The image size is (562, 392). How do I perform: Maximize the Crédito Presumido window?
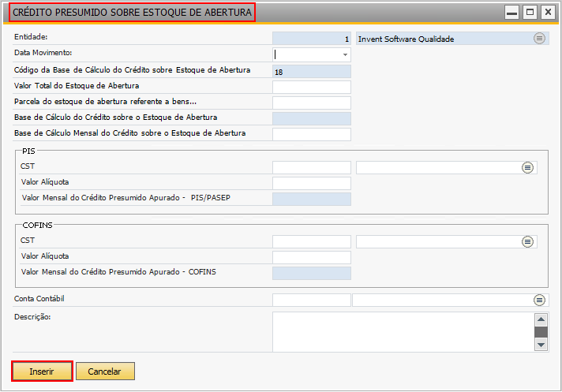point(530,12)
